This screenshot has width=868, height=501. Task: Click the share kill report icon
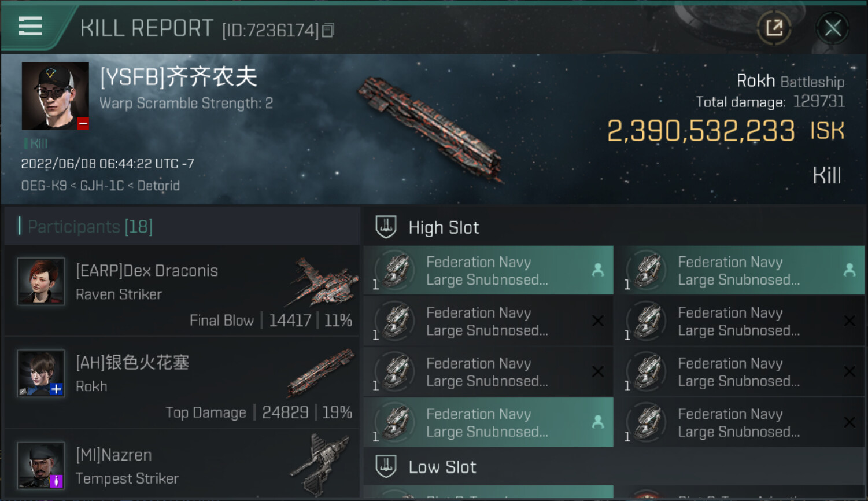774,27
